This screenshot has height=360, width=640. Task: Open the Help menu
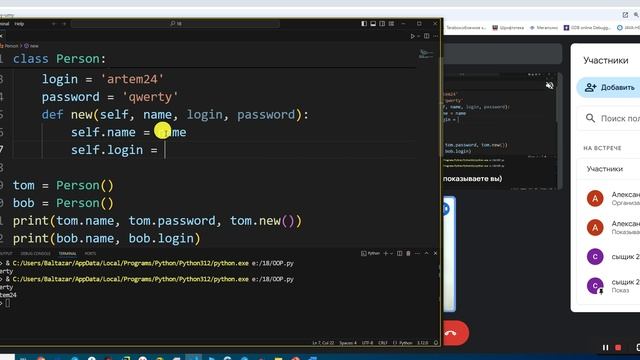pyautogui.click(x=19, y=24)
